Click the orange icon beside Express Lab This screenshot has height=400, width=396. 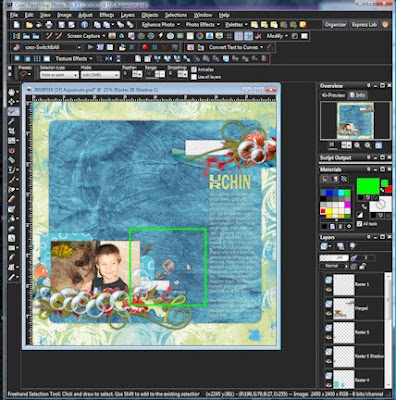pyautogui.click(x=386, y=25)
